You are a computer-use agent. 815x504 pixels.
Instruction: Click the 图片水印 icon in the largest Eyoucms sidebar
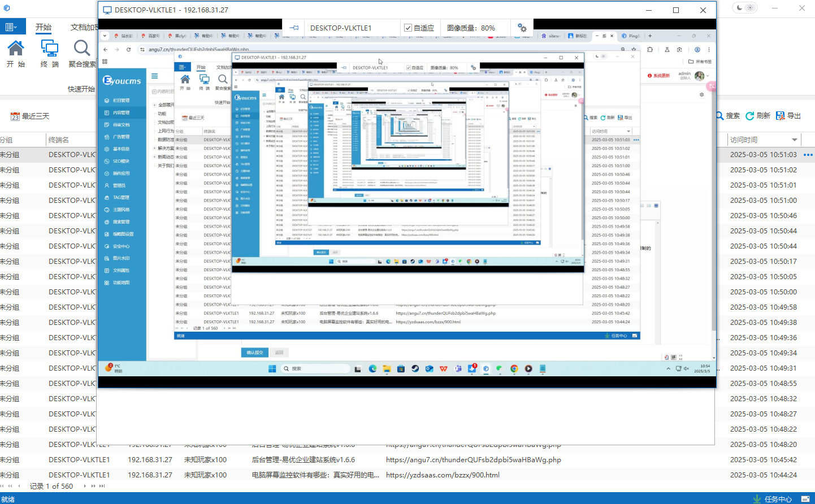(x=107, y=258)
